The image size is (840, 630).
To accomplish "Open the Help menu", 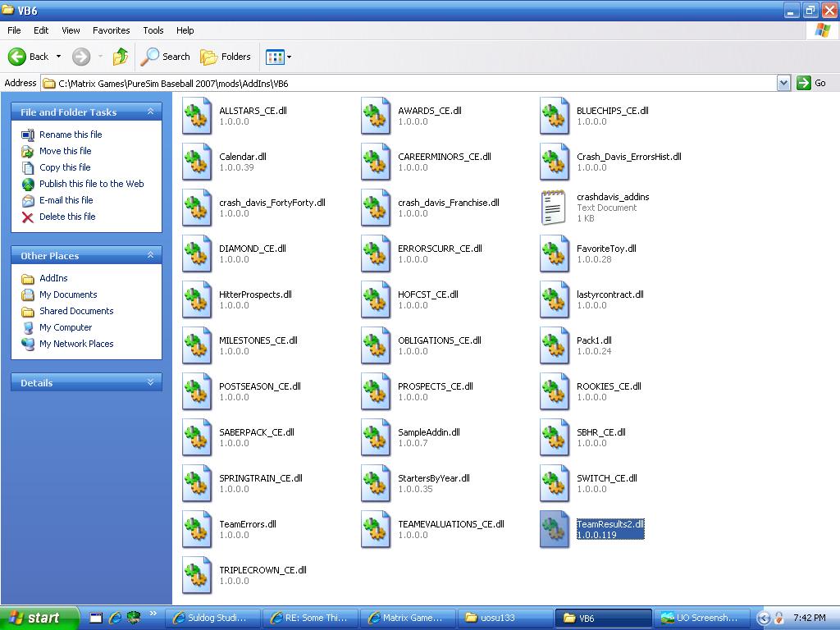I will pyautogui.click(x=185, y=30).
